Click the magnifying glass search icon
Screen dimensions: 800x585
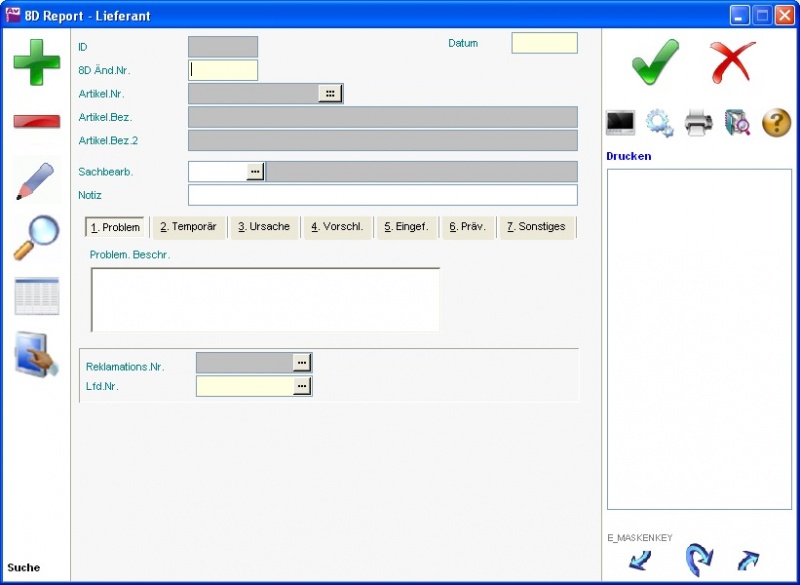tap(36, 238)
